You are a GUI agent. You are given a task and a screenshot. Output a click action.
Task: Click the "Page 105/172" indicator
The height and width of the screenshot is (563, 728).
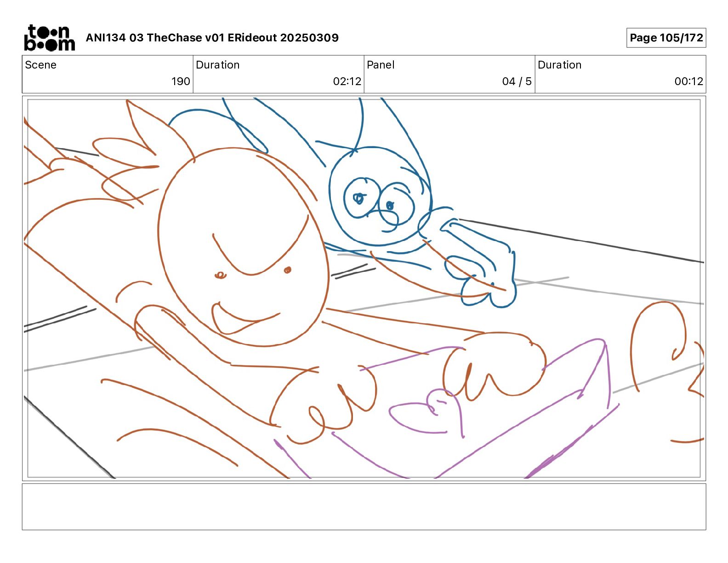pos(666,38)
